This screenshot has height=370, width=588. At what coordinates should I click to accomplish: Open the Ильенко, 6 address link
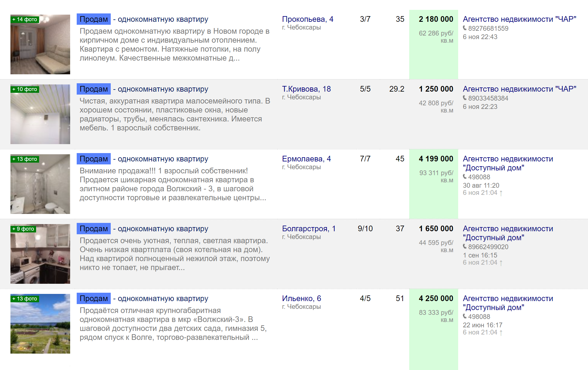(301, 298)
